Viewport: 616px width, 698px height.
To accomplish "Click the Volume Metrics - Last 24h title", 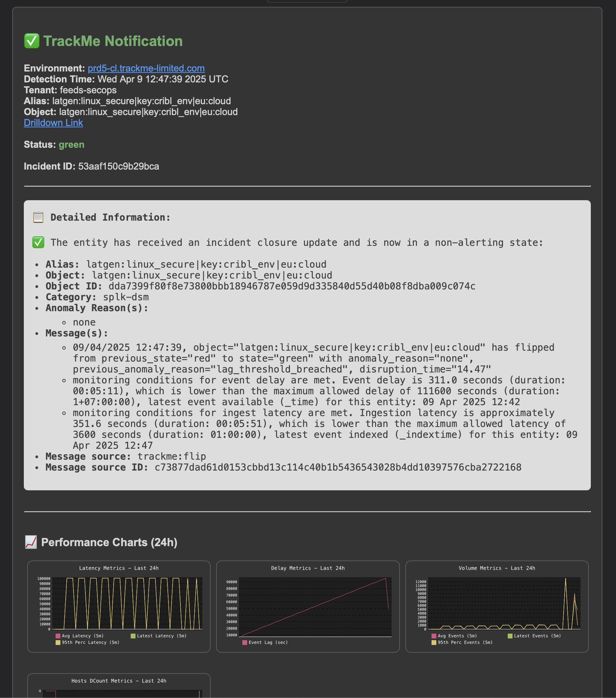I will point(497,568).
